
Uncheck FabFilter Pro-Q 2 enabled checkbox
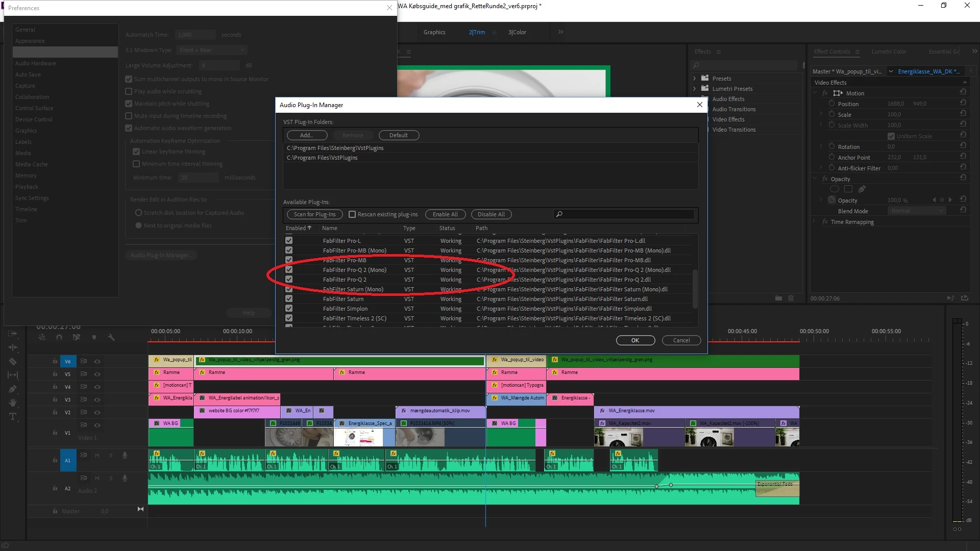pos(289,280)
